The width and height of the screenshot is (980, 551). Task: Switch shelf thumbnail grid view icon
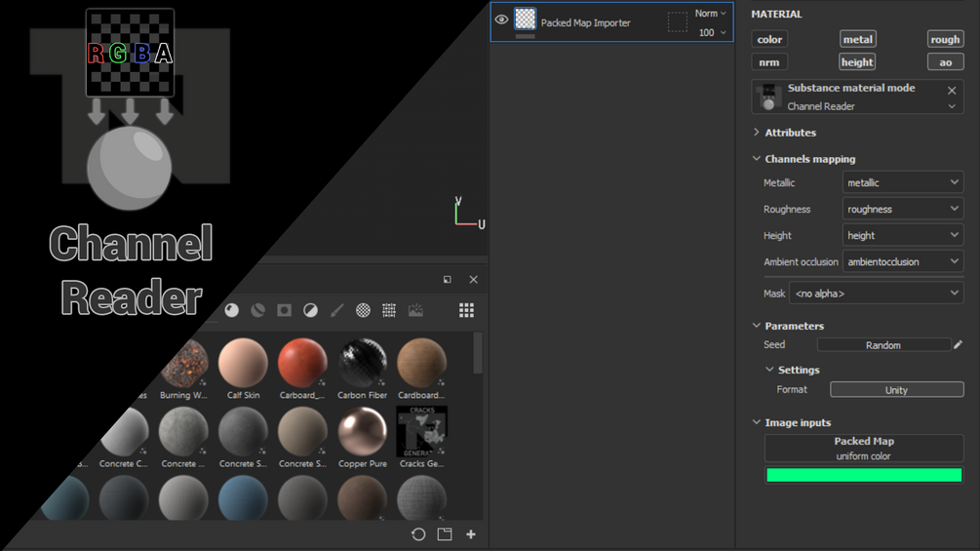466,310
